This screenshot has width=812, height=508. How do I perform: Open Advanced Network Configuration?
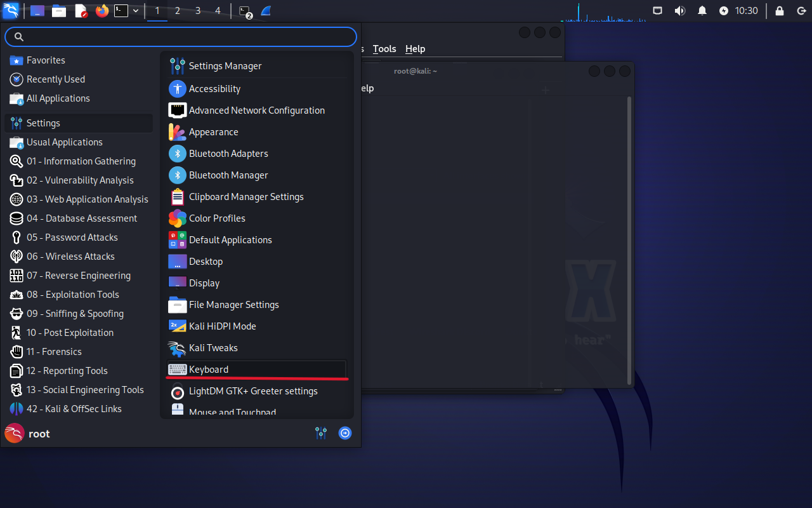[257, 110]
